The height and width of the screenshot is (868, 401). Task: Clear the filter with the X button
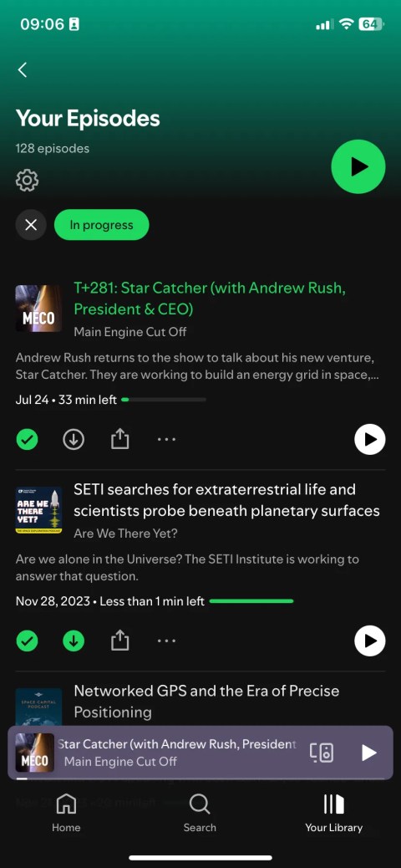click(x=31, y=225)
